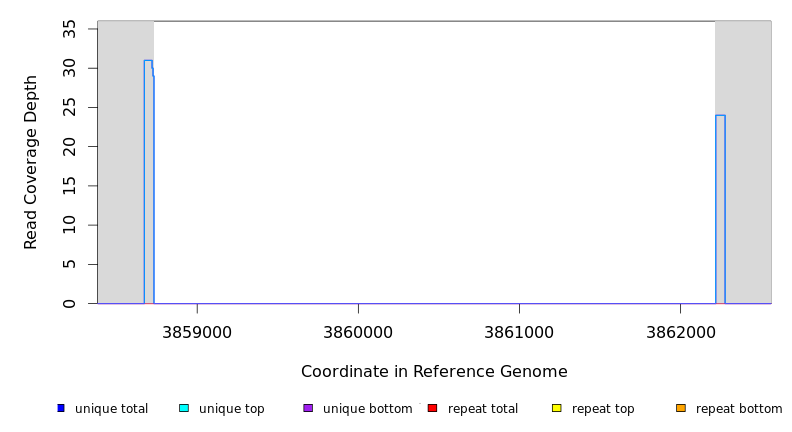Viewport: 792px width, 432px height.
Task: Click the 3859000 x-axis tick label
Action: pos(197,331)
